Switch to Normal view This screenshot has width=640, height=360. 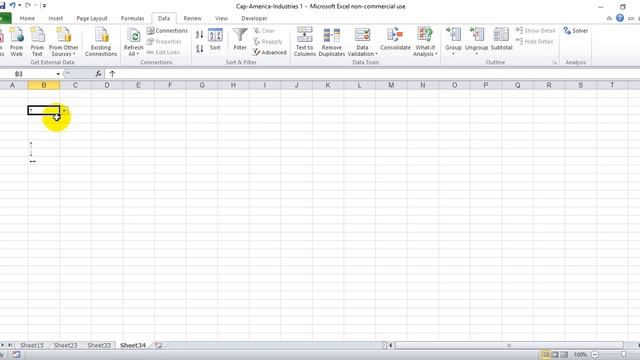pos(545,355)
